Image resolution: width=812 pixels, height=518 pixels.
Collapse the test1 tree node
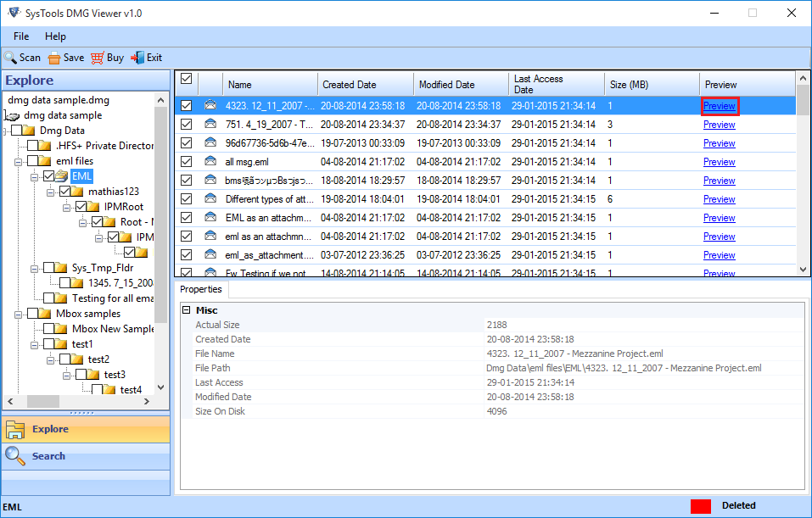(x=34, y=345)
